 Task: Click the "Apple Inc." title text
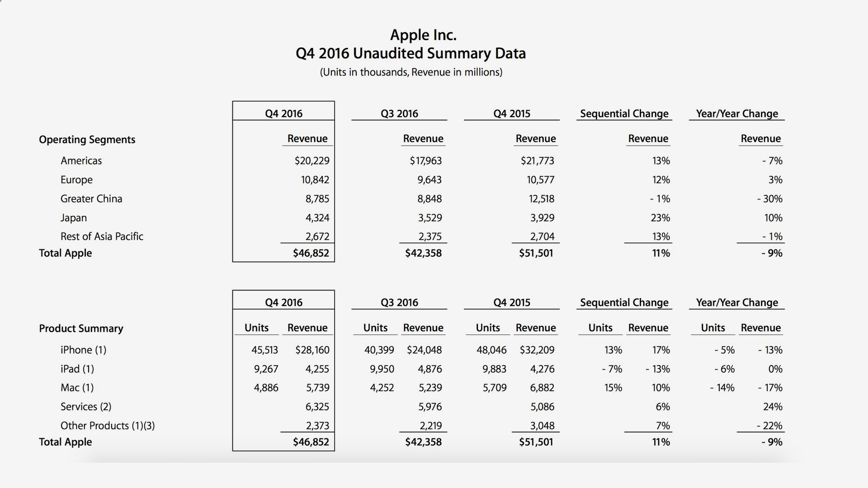[423, 35]
